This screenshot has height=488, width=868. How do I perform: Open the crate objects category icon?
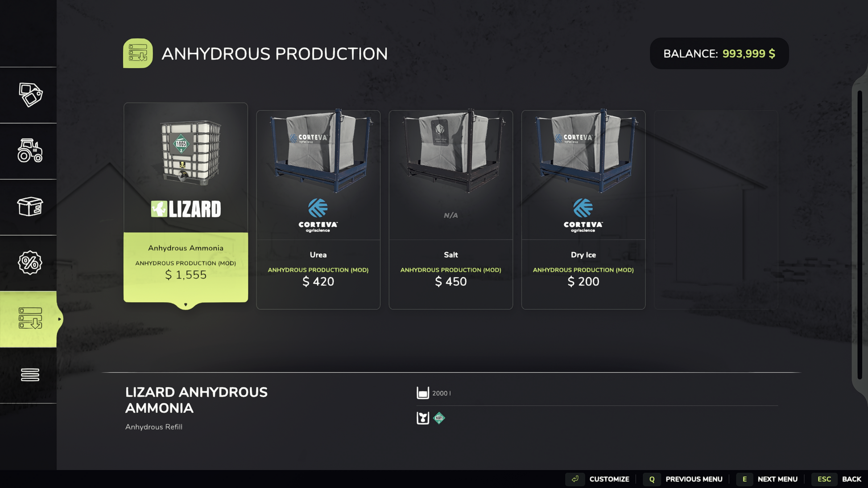30,207
